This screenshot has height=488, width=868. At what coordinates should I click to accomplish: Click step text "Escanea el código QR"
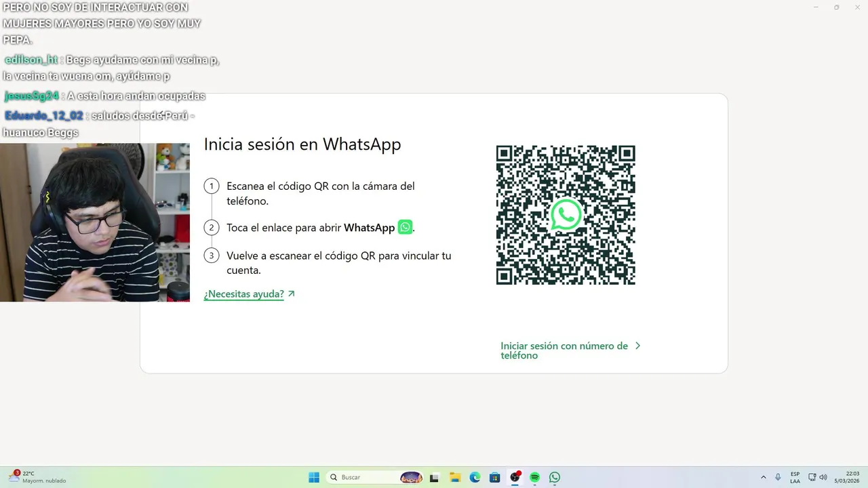320,193
